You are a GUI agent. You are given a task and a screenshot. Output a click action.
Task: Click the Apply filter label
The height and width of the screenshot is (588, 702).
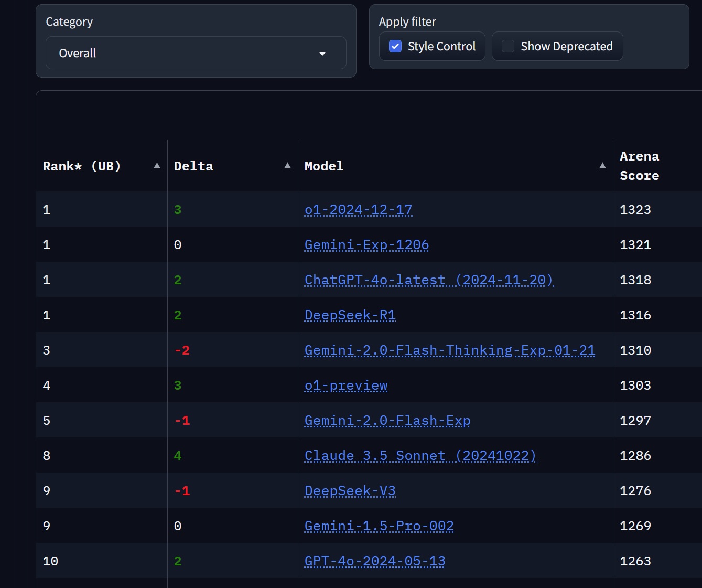(407, 22)
